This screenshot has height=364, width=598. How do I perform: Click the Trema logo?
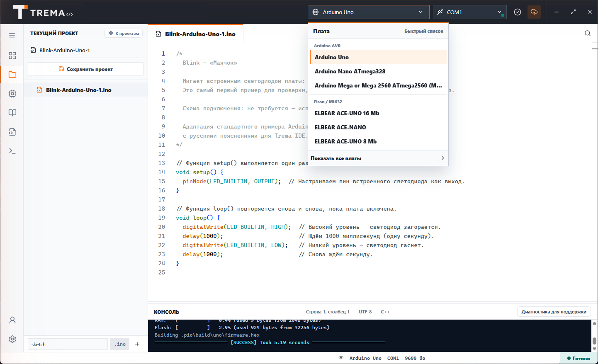click(43, 12)
